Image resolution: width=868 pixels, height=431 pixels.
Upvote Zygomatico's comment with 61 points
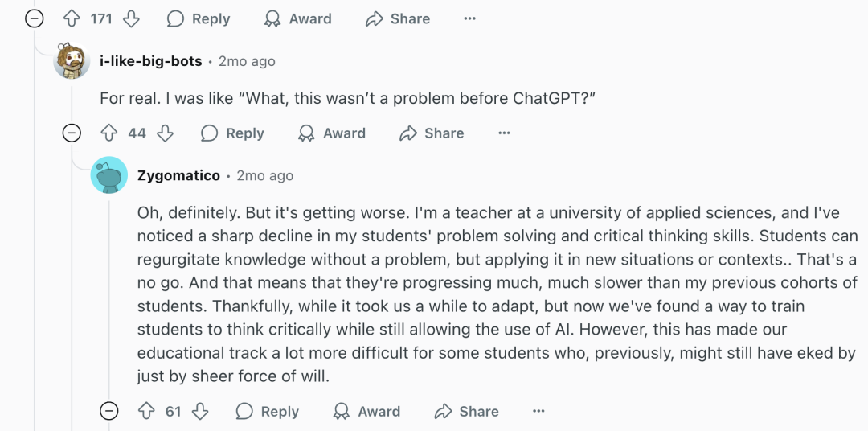pos(145,412)
